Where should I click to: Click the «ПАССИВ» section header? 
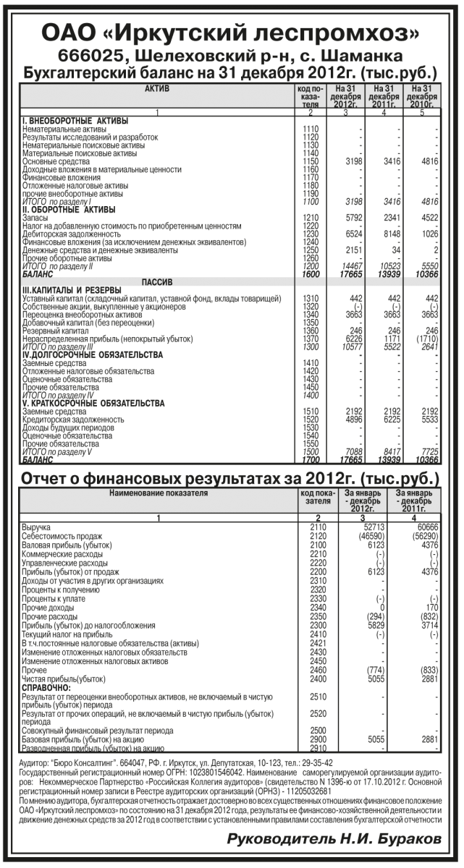coord(157,281)
